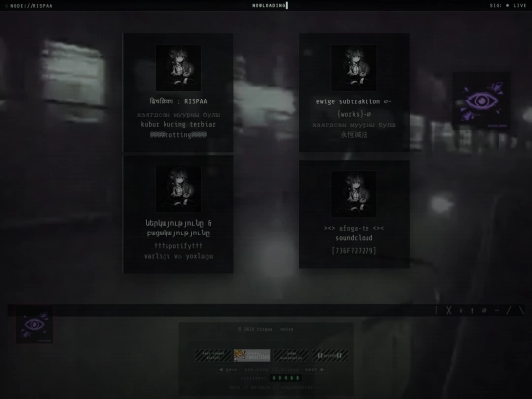
Task: Click the last striped footer badge
Action: pos(330,355)
